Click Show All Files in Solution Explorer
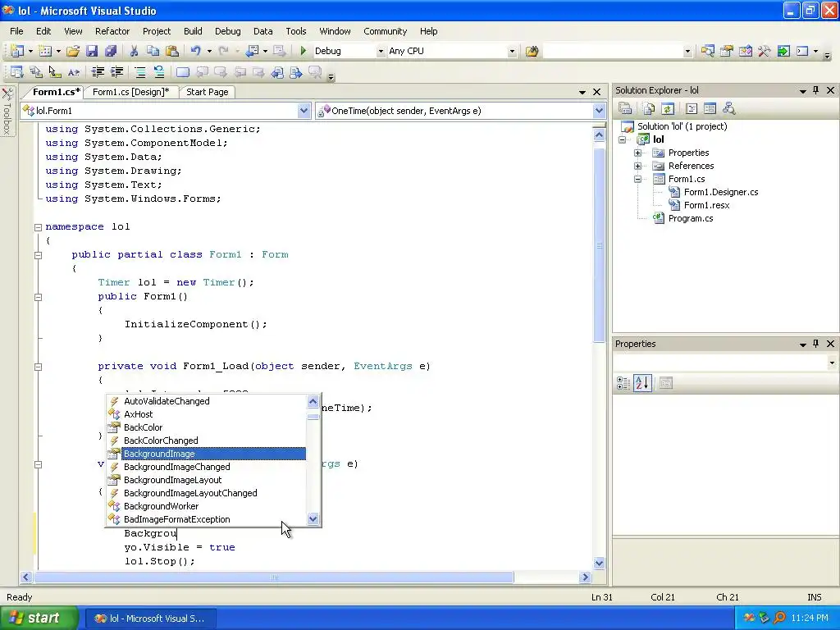The image size is (840, 630). click(649, 109)
